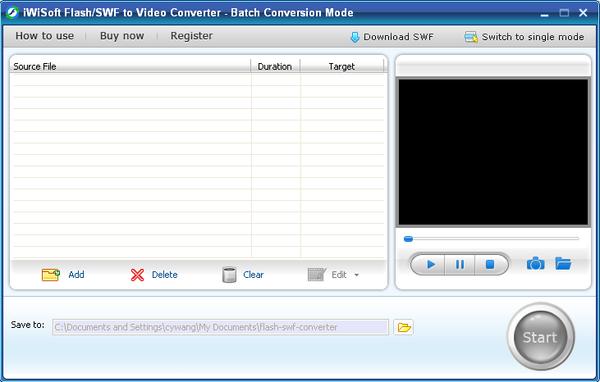The image size is (600, 382).
Task: Click the preview seek slider handle
Action: pyautogui.click(x=408, y=239)
